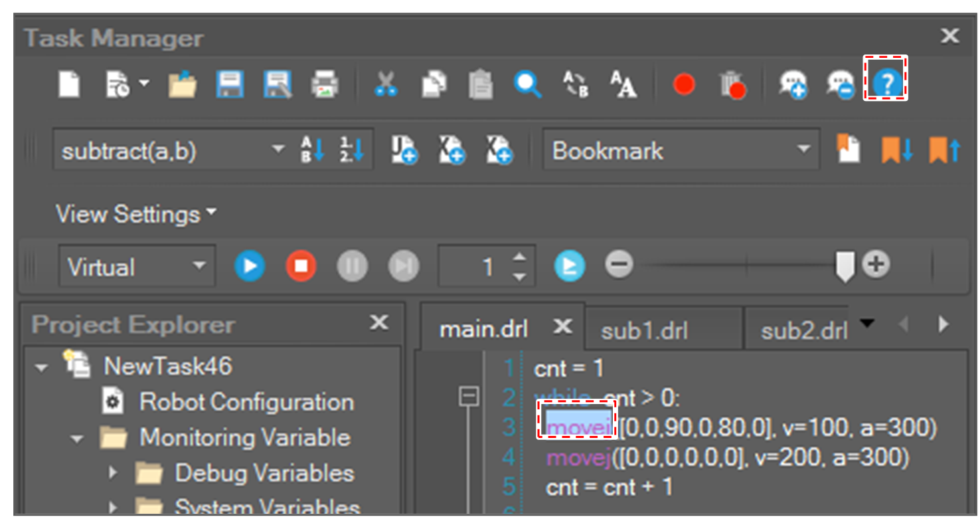Switch to the sub1.drl tab

[643, 330]
